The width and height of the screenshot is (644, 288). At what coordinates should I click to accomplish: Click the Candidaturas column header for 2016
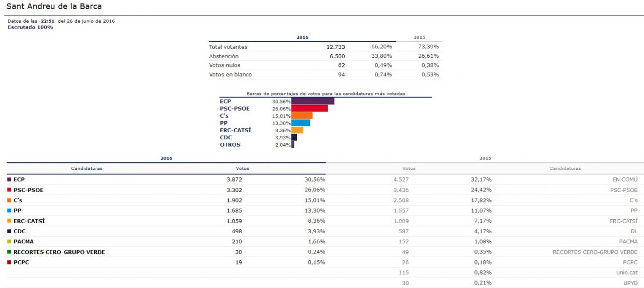(x=87, y=168)
